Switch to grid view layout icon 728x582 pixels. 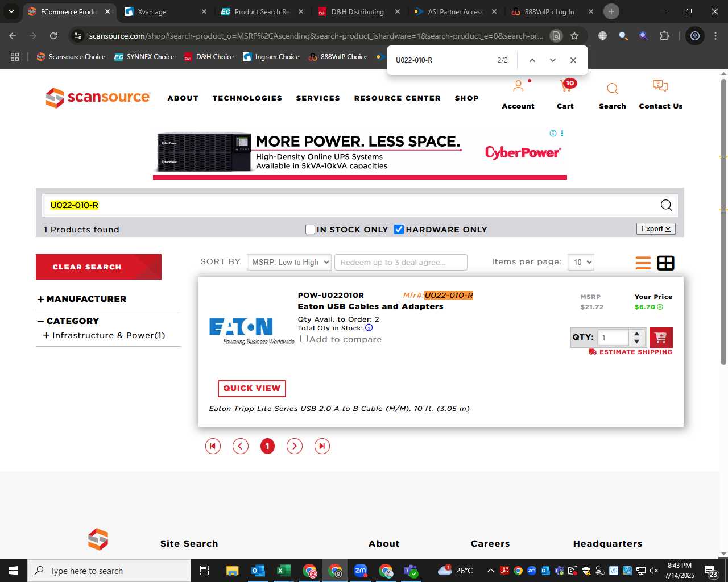pyautogui.click(x=665, y=263)
